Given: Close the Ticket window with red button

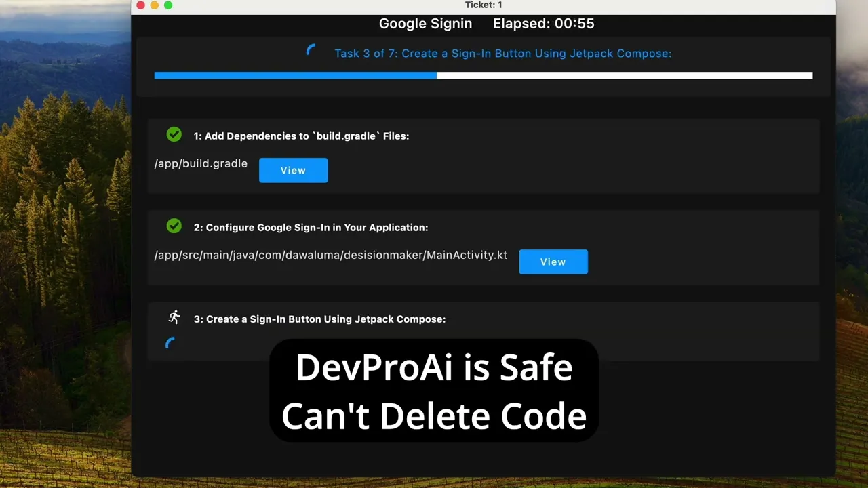Looking at the screenshot, I should (140, 5).
